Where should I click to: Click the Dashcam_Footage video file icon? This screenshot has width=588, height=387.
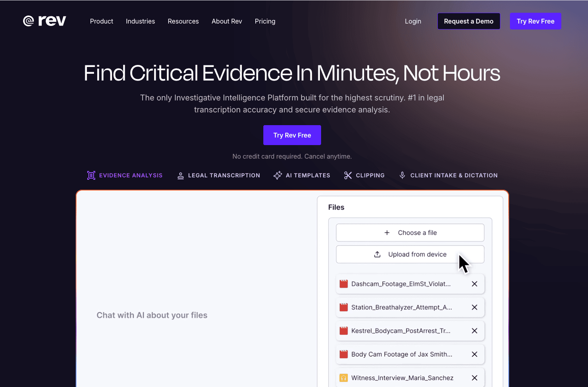click(x=343, y=284)
